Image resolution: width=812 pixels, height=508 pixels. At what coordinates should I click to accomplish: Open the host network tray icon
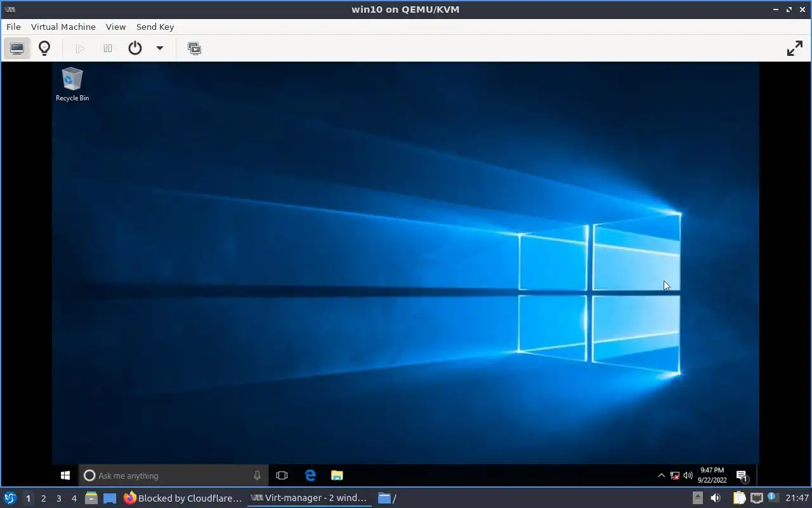(x=756, y=498)
